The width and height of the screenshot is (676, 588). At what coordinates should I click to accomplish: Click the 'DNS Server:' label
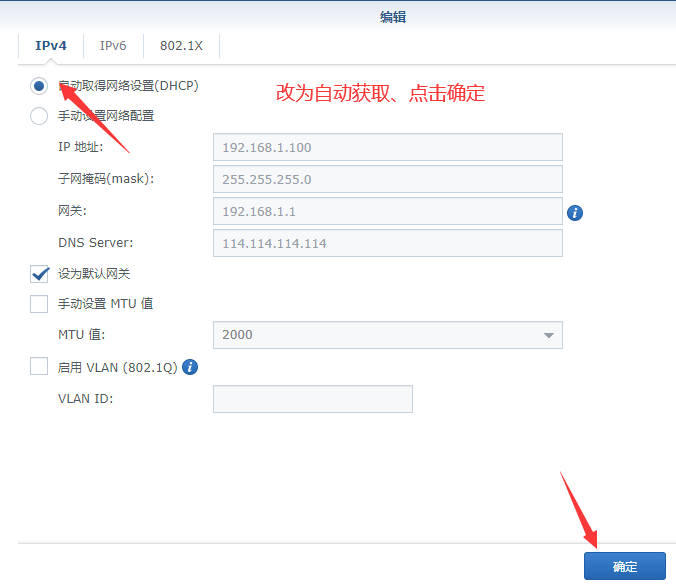click(96, 243)
